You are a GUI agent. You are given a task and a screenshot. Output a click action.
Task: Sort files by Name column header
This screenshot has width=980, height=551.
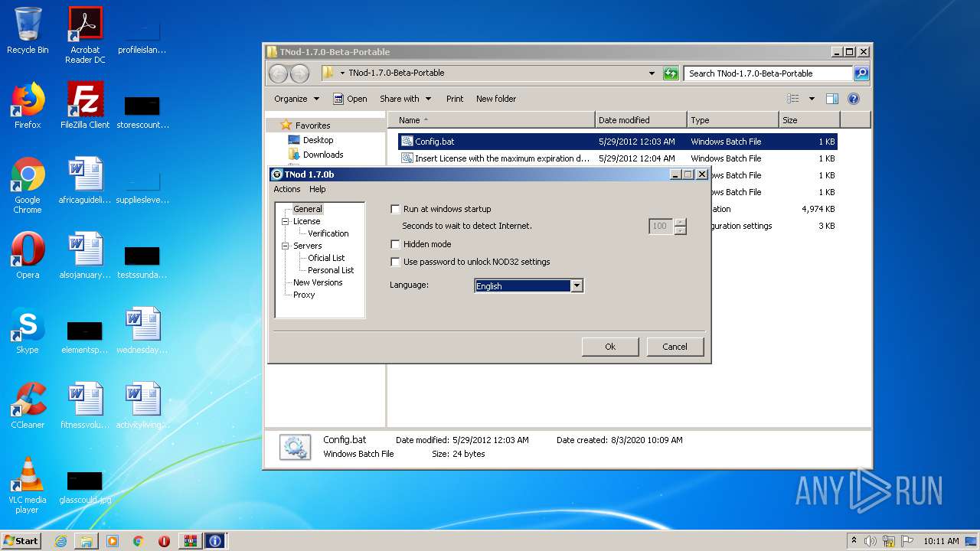click(492, 120)
